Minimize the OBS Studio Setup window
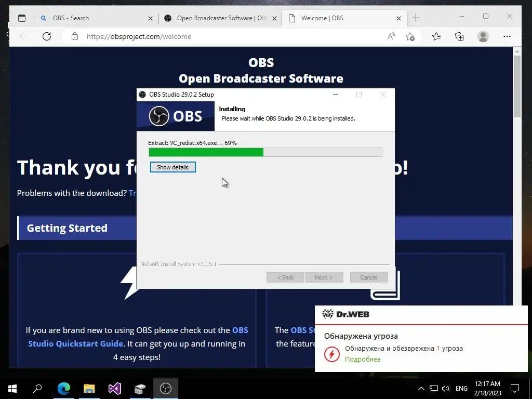This screenshot has height=399, width=532. (x=336, y=95)
